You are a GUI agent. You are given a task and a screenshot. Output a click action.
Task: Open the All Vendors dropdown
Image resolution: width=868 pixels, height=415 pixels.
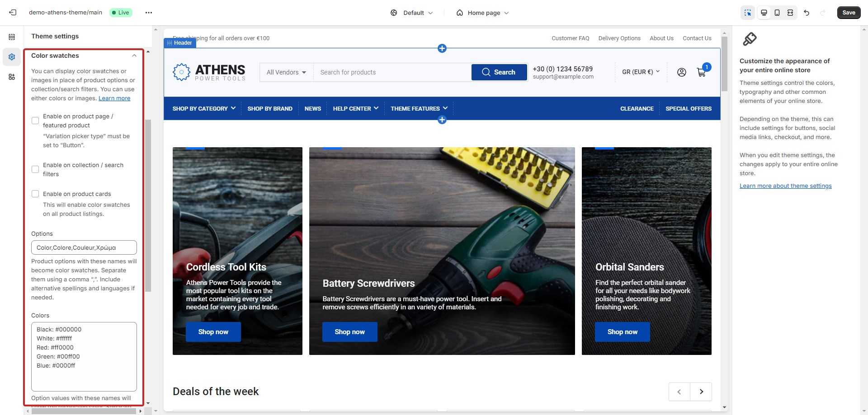[x=286, y=72]
